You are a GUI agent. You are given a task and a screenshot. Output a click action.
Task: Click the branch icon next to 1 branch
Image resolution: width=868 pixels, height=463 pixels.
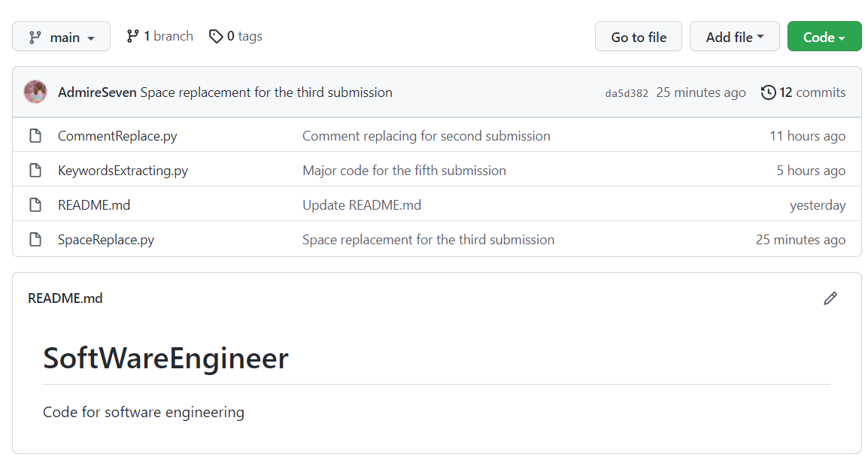pyautogui.click(x=133, y=36)
